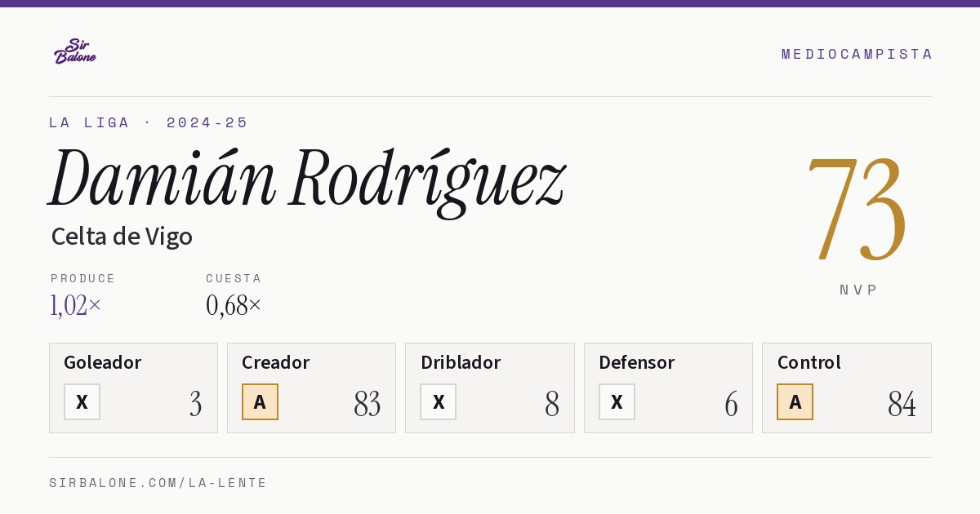980x514 pixels.
Task: Click the Driblador card title
Action: (x=461, y=362)
